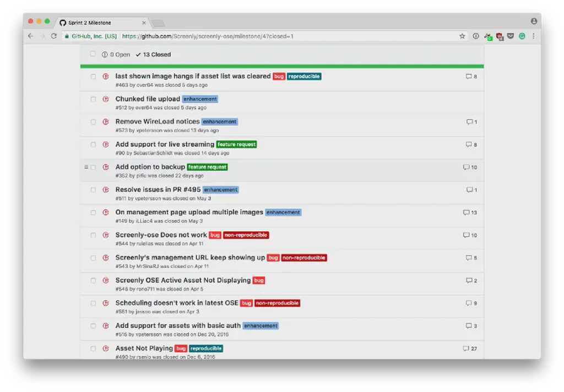Click 'non-reproducible' label on Scheduling issue

(x=277, y=303)
